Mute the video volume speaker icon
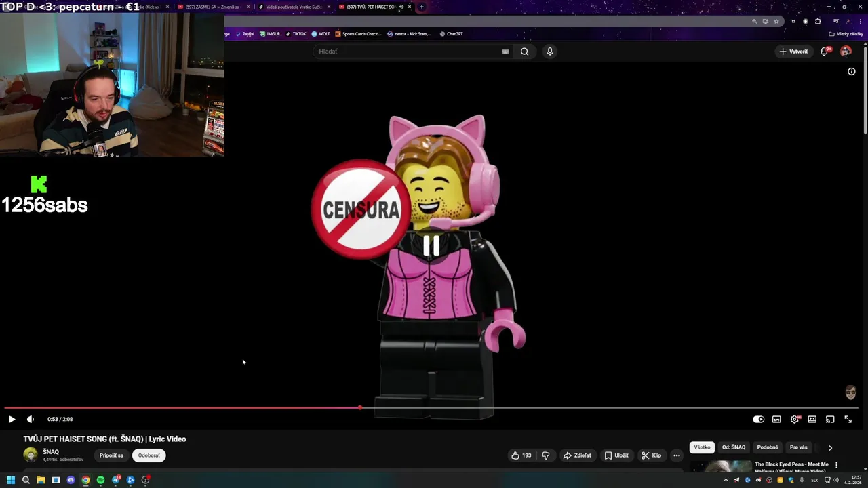The width and height of the screenshot is (868, 488). pos(30,419)
